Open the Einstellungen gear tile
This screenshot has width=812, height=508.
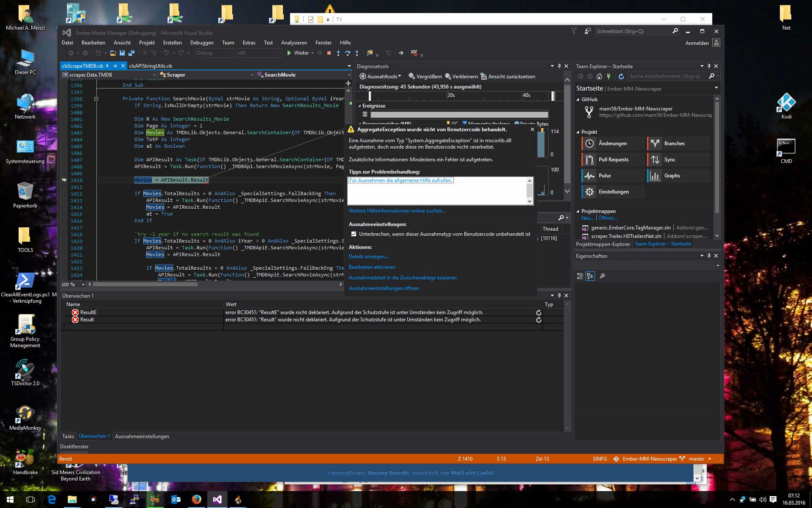pos(613,192)
